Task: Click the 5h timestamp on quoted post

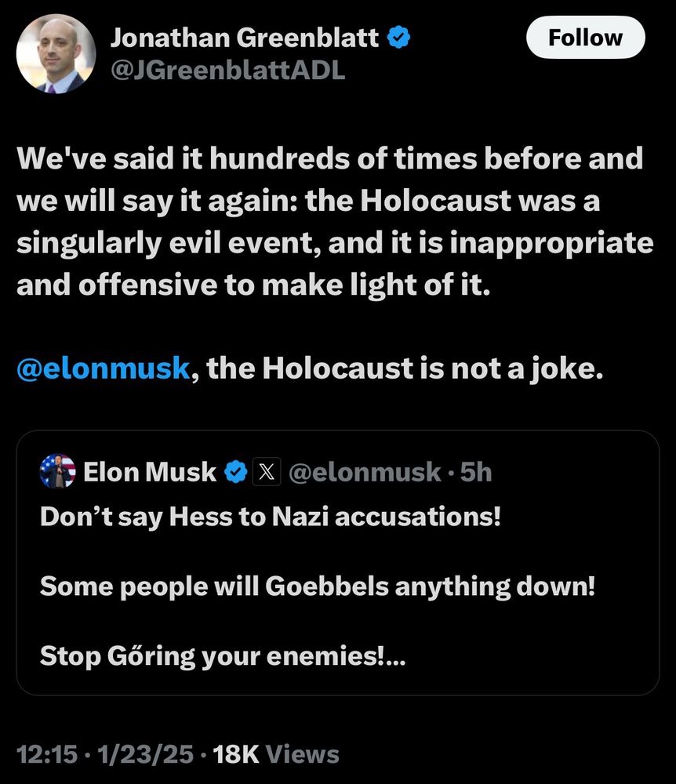Action: pos(475,472)
